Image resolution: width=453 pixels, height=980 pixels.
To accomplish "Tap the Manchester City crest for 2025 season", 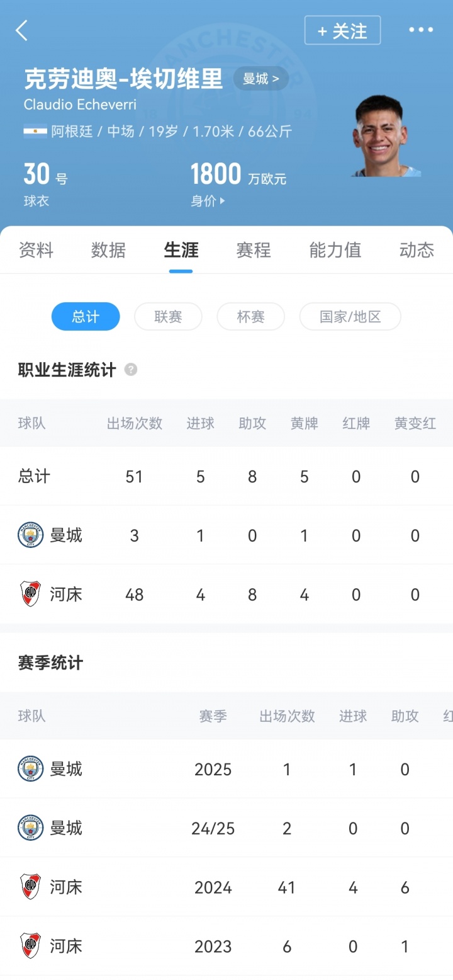I will 31,769.
